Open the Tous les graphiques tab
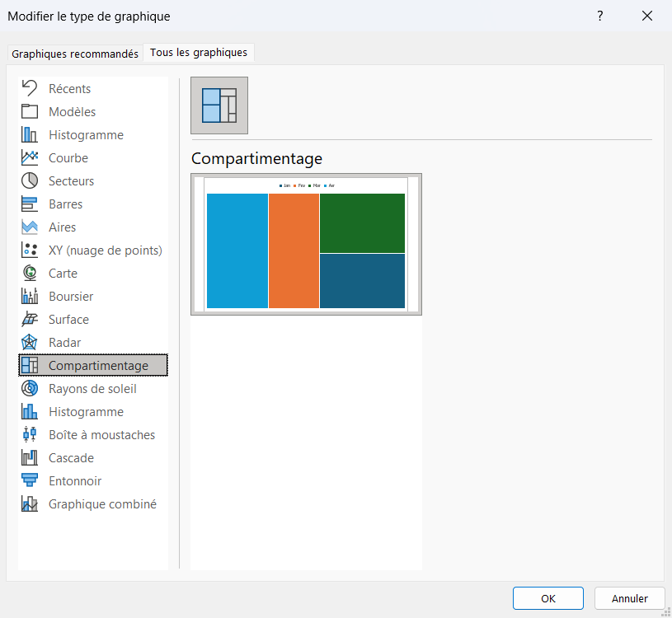 point(199,52)
